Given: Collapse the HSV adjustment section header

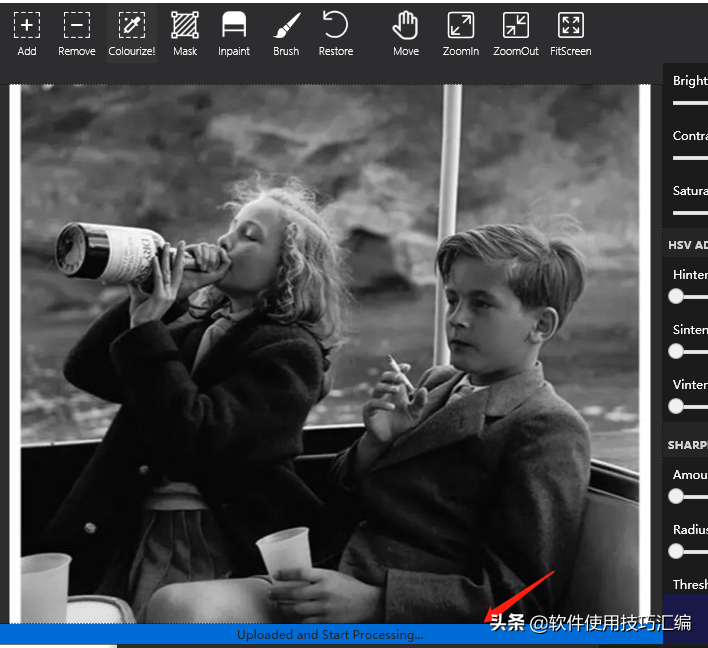Looking at the screenshot, I should pos(687,245).
